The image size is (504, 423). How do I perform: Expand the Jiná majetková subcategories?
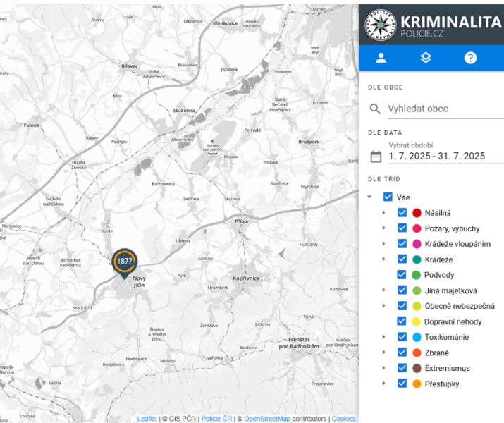[383, 290]
